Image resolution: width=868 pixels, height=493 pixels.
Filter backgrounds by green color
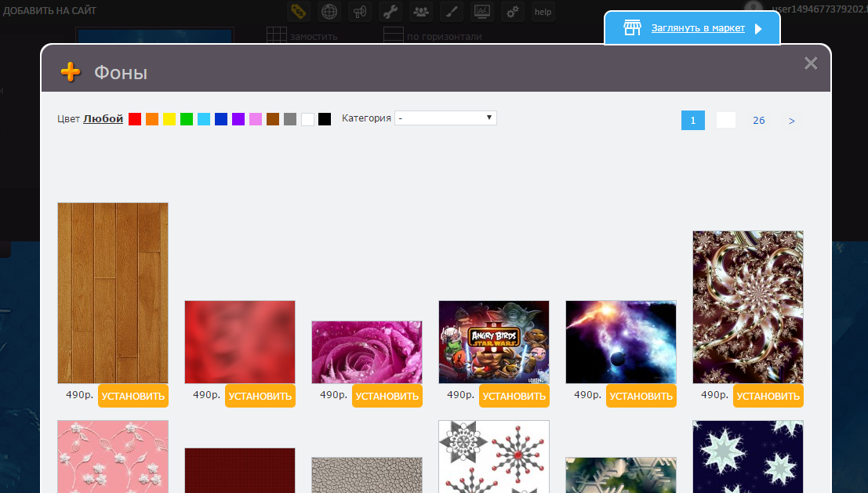click(187, 119)
